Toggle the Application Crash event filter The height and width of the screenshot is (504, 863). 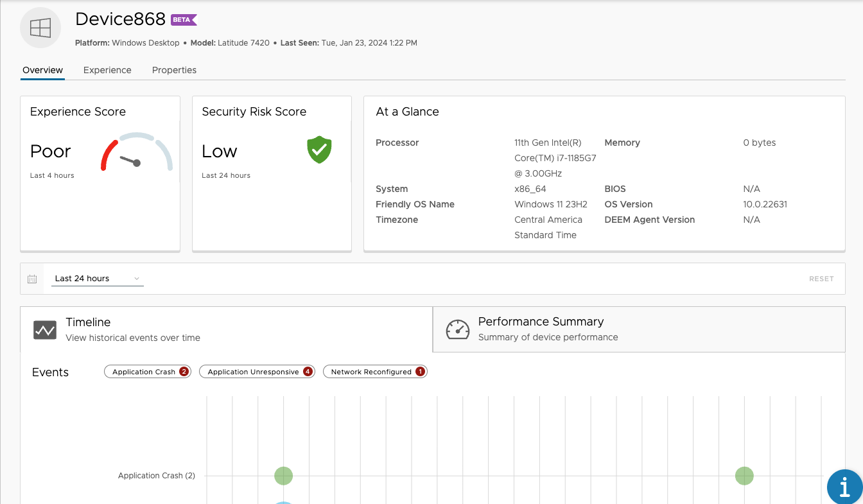click(148, 372)
